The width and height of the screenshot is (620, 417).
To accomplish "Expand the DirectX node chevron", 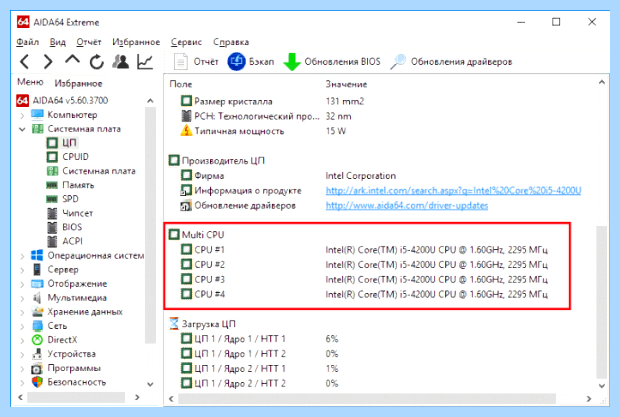I will click(x=23, y=340).
